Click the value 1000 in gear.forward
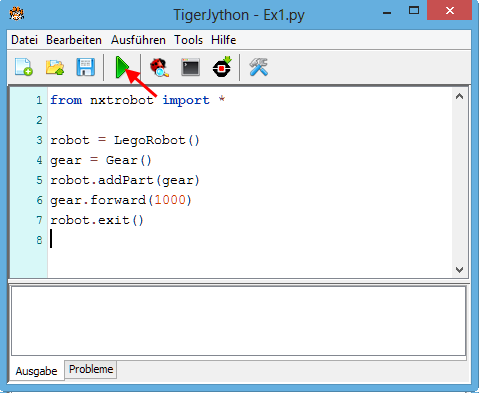The width and height of the screenshot is (479, 393). (x=170, y=200)
